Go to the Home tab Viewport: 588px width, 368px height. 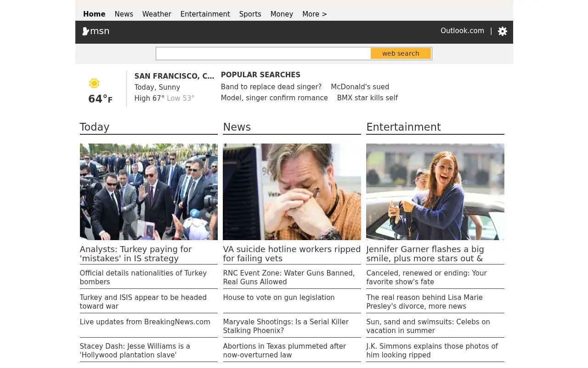94,14
